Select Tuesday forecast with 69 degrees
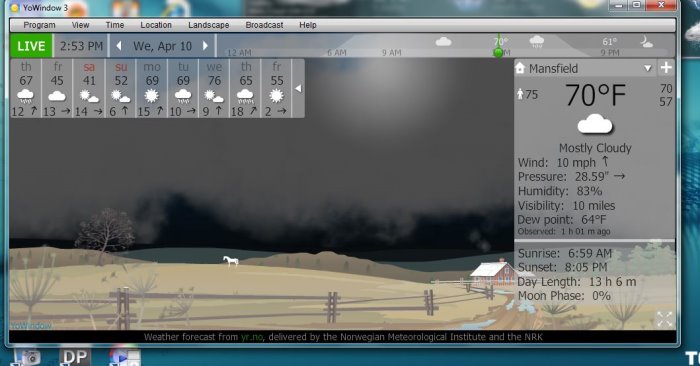Viewport: 700px width, 366px height. [x=183, y=88]
